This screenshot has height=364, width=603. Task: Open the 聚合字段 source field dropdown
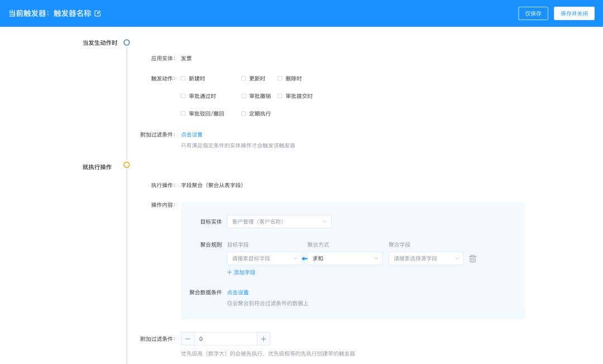tap(426, 258)
